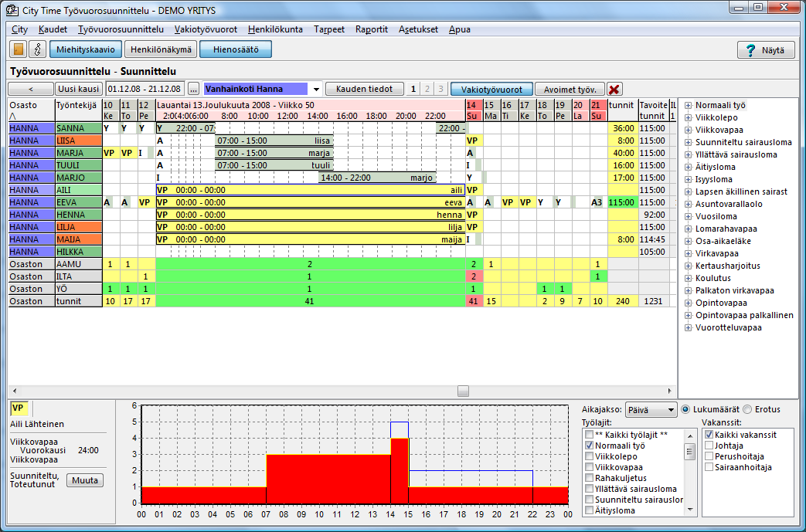Expand the Viikkolepo tree node

[689, 117]
